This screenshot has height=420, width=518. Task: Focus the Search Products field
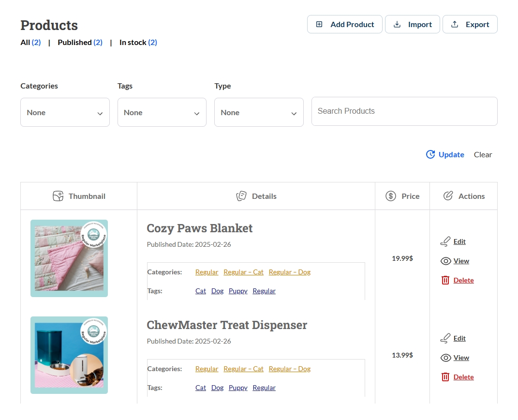404,111
